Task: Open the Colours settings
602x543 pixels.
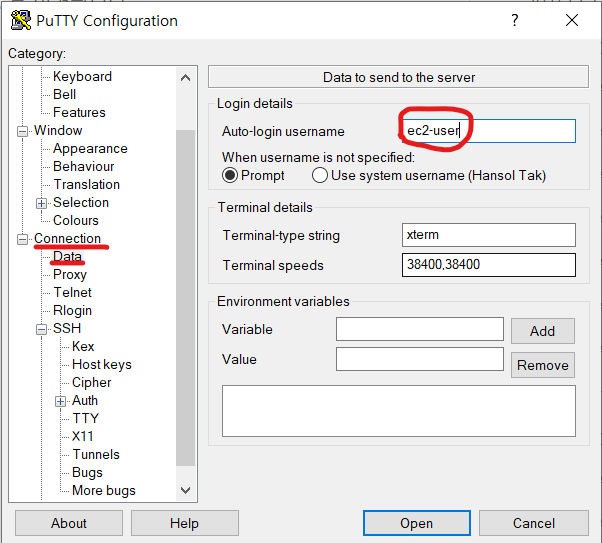Action: 76,221
